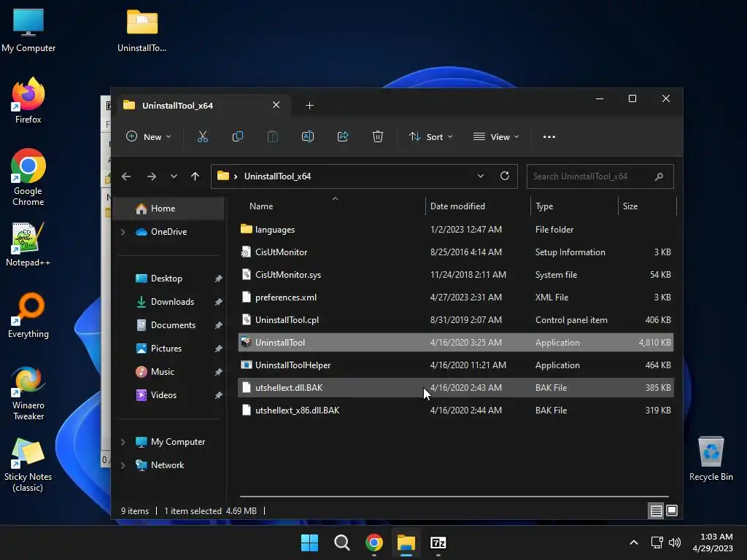Select the CisUtMonitor.sys file
747x560 pixels.
[455, 275]
